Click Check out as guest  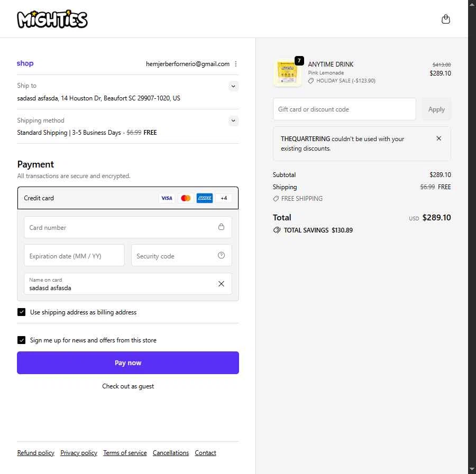(128, 386)
